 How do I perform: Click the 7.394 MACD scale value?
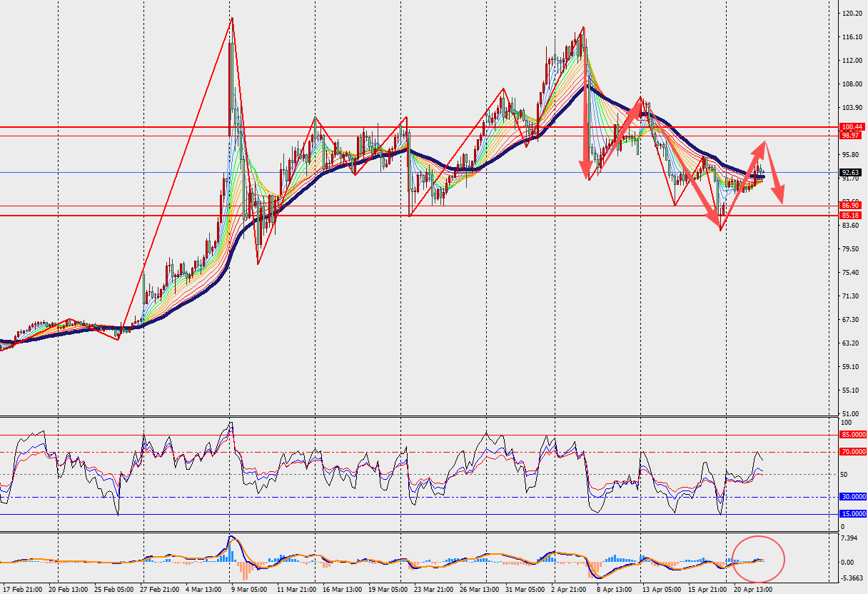click(849, 538)
